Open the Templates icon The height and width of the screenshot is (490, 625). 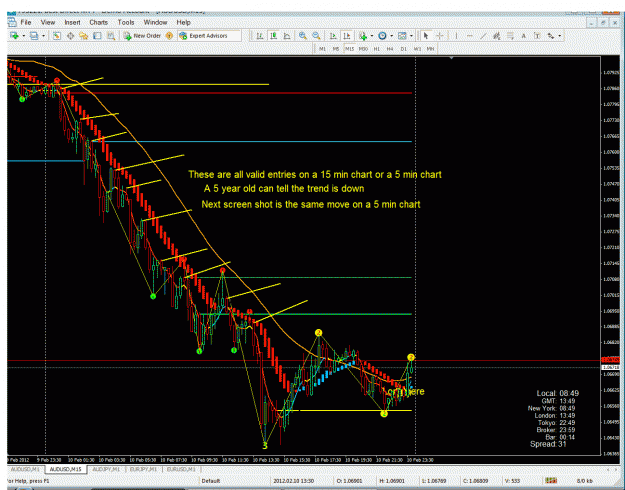click(x=402, y=36)
